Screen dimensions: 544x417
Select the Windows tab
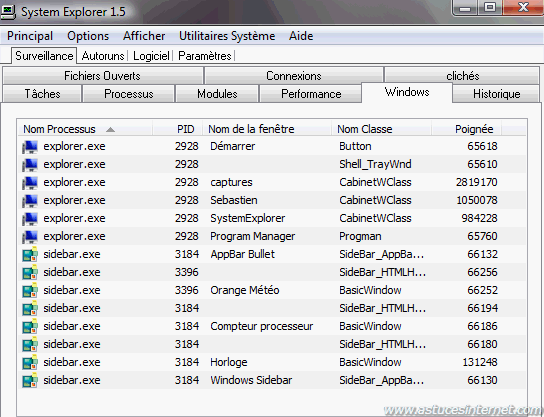tap(407, 92)
